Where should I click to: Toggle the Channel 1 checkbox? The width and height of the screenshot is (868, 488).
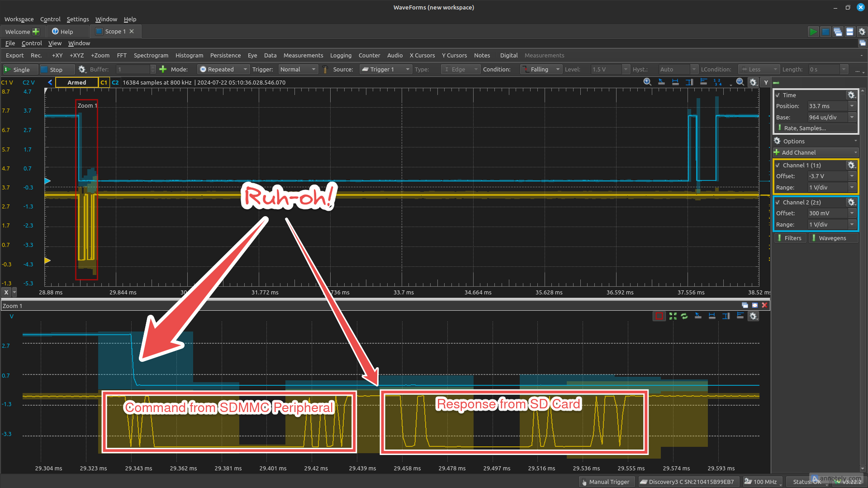778,165
